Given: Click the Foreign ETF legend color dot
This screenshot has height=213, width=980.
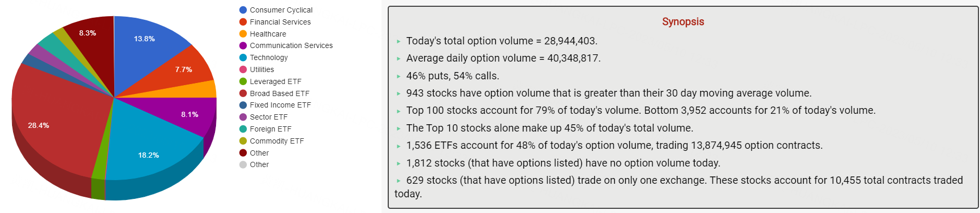Looking at the screenshot, I should [243, 129].
